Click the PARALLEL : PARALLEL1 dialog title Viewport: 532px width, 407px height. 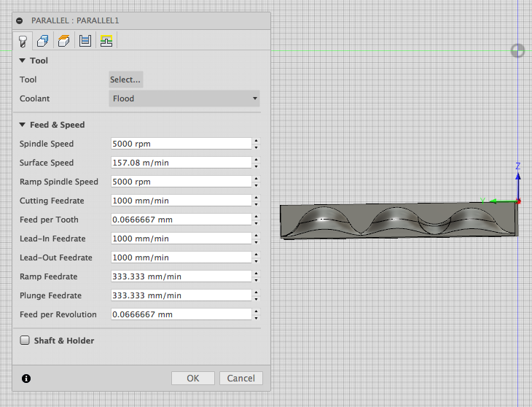(x=75, y=20)
